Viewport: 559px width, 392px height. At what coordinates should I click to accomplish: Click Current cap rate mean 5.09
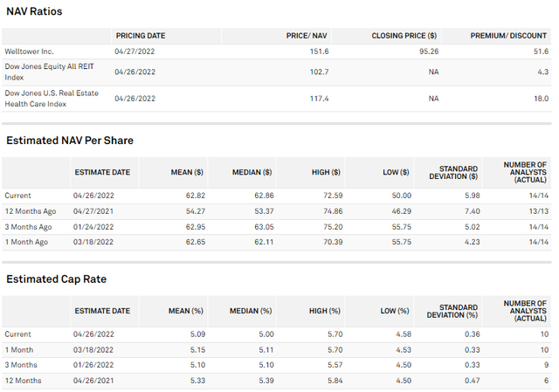tap(197, 334)
